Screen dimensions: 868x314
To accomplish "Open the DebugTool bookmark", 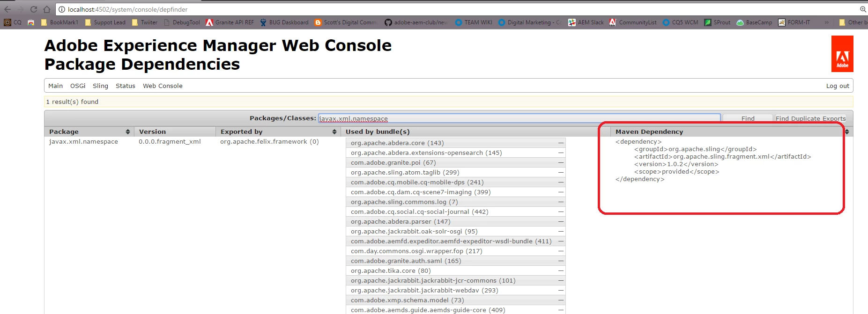I will click(182, 22).
